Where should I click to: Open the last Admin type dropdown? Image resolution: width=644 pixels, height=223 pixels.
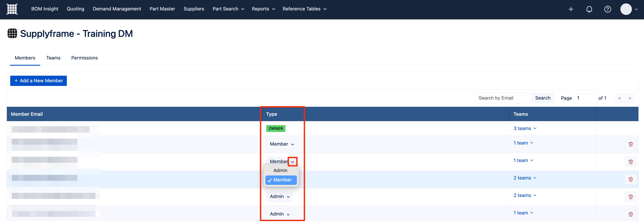(279, 214)
